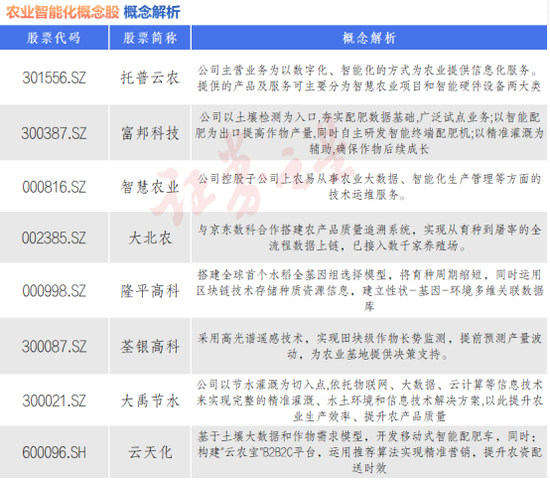Click stock code 301556.SZ
The height and width of the screenshot is (480, 550).
pyautogui.click(x=54, y=78)
